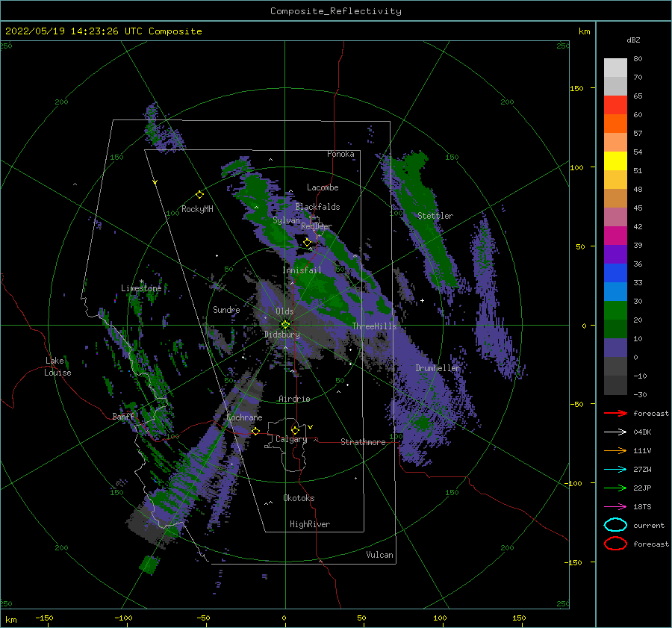672x628 pixels.
Task: Click the orange 111V arrow icon
Action: (615, 450)
